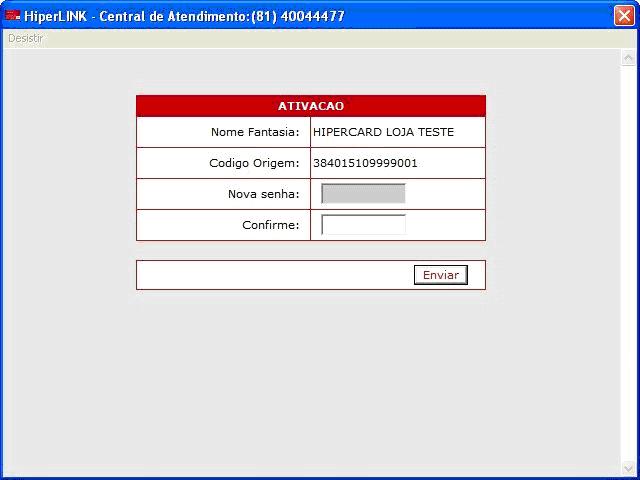Select the text HIPERCARD LOJA TESTE
The height and width of the screenshot is (480, 640).
tap(383, 132)
